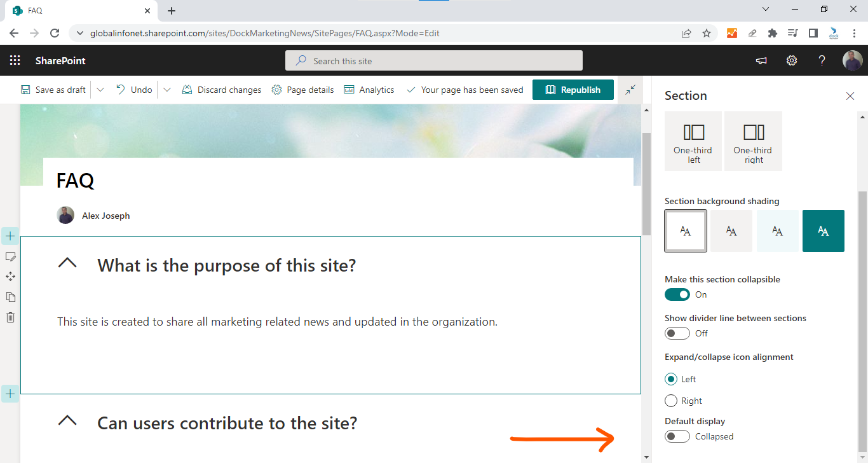
Task: Open the move section tool
Action: (10, 276)
